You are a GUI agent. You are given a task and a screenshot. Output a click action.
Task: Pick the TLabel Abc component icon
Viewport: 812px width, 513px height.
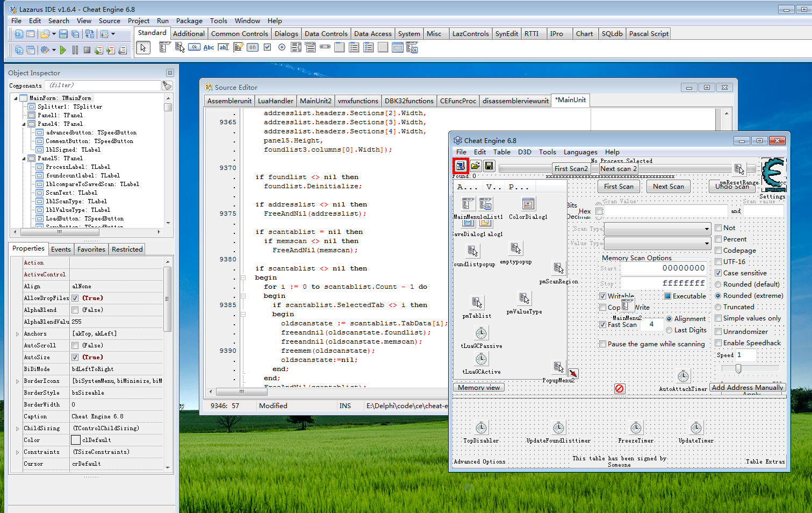209,47
